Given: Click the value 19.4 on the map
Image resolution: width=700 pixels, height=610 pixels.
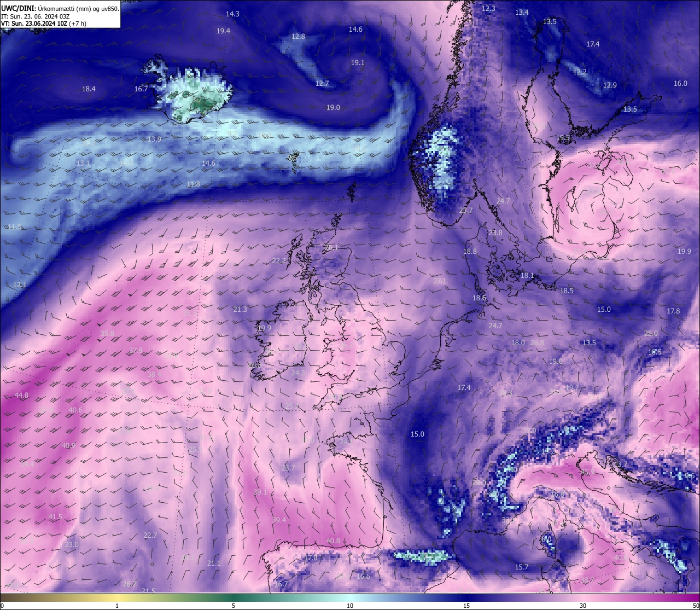Looking at the screenshot, I should pyautogui.click(x=223, y=31).
